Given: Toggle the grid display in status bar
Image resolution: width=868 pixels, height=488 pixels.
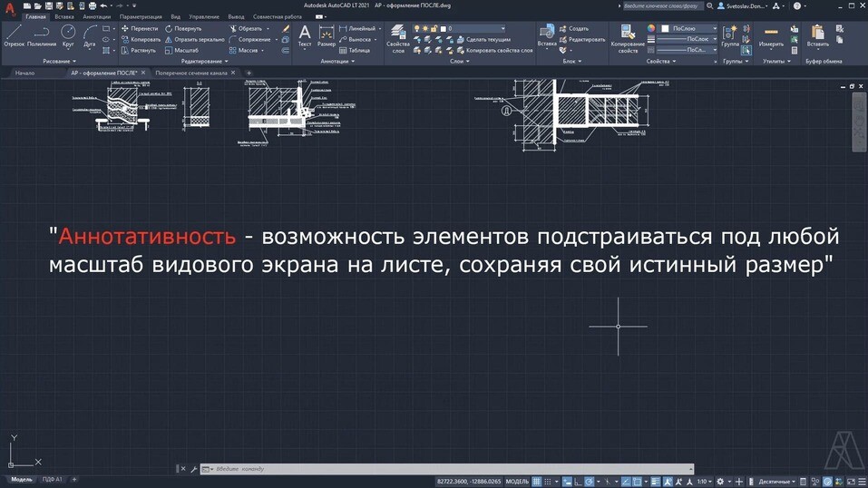Looking at the screenshot, I should click(536, 482).
